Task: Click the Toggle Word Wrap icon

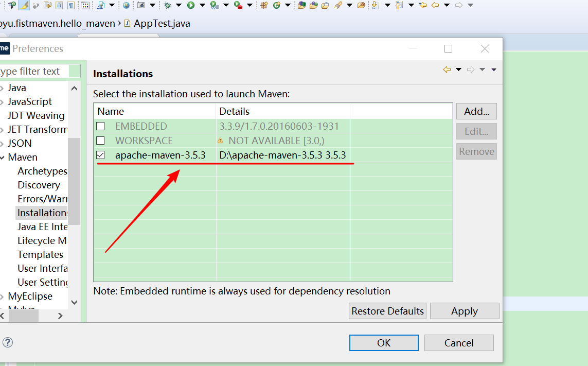Action: coord(47,5)
